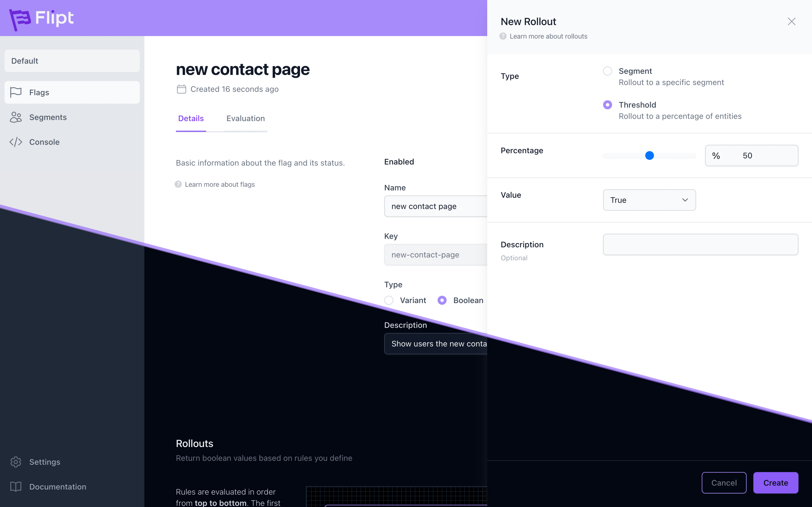Click the Settings sidebar icon
The height and width of the screenshot is (507, 812).
tap(16, 461)
